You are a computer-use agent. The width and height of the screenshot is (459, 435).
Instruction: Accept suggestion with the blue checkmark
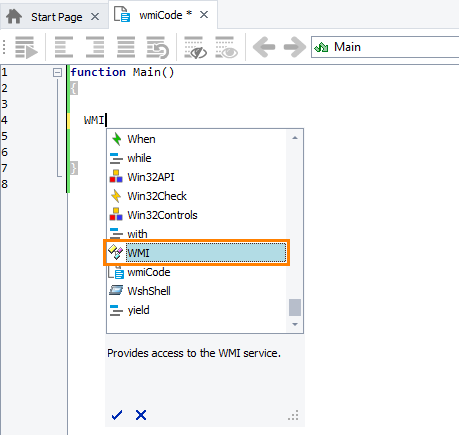(117, 415)
